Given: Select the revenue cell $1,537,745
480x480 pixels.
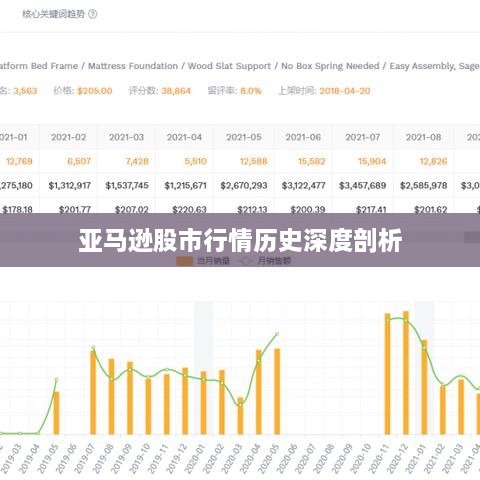Looking at the screenshot, I should point(127,185).
